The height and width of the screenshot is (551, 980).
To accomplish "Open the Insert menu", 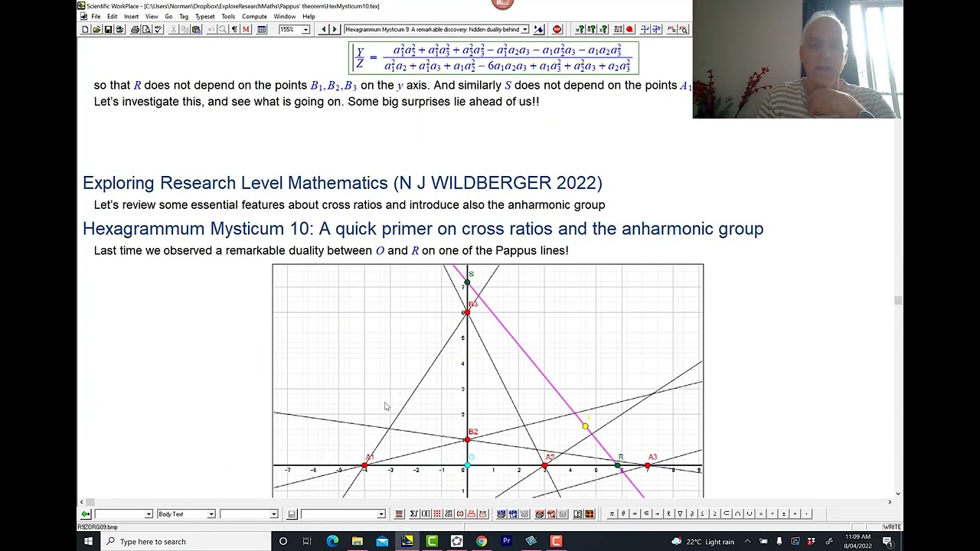I will [131, 17].
